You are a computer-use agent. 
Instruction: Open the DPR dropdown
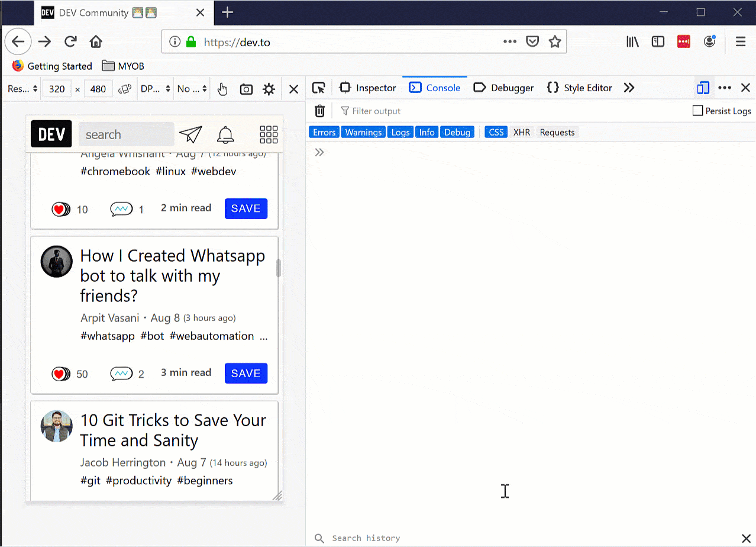(x=156, y=89)
